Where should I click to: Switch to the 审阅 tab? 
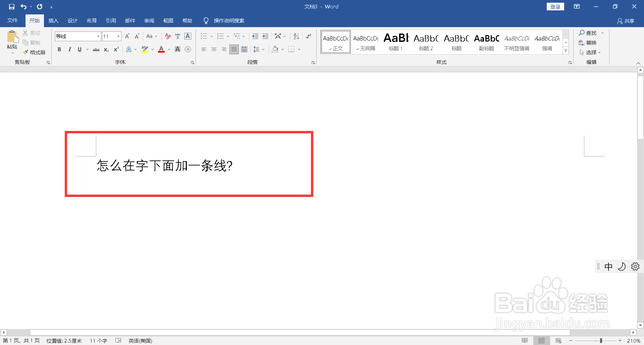click(x=149, y=21)
